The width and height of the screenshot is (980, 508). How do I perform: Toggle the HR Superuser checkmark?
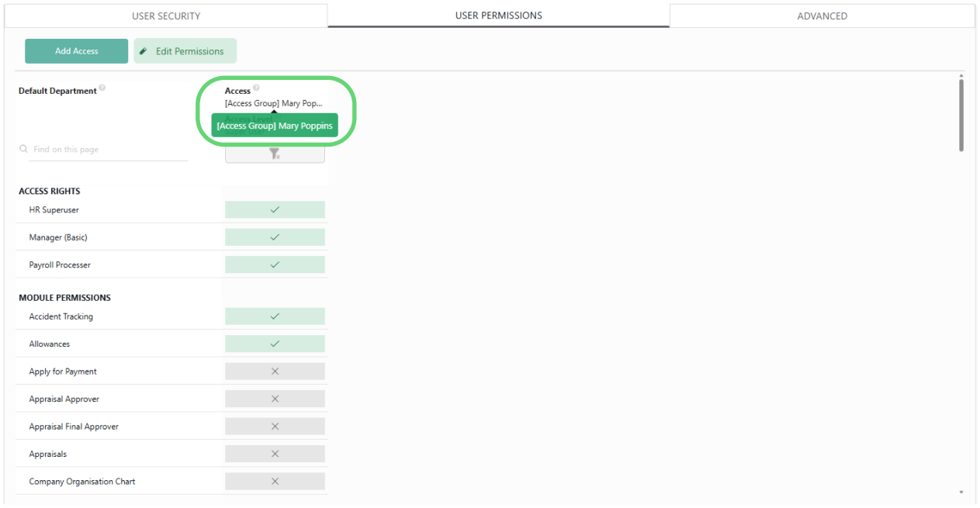(x=275, y=209)
